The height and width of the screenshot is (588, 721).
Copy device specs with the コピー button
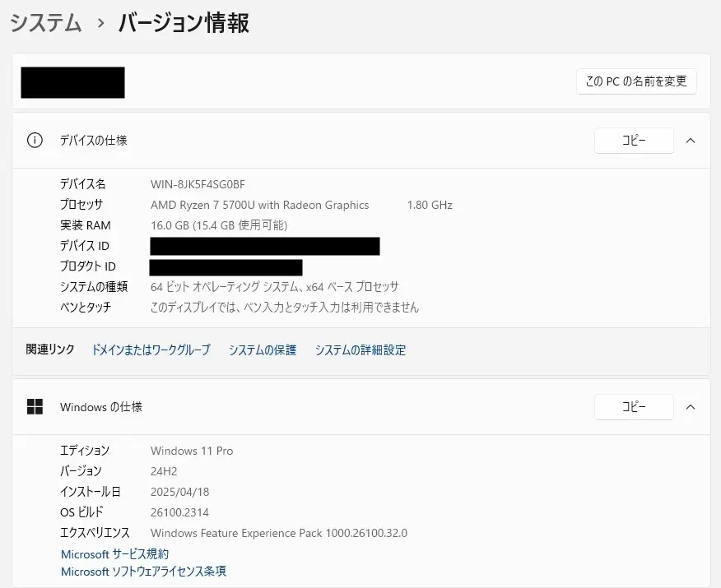click(634, 141)
